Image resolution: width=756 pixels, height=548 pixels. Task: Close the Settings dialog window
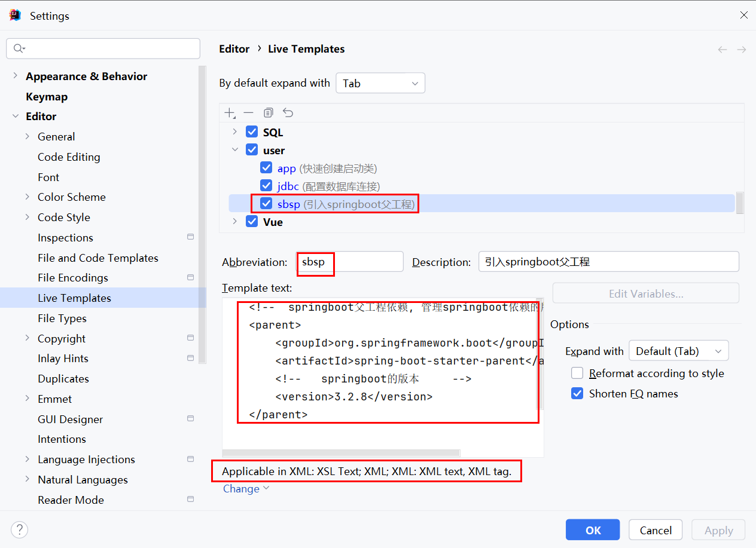coord(743,16)
